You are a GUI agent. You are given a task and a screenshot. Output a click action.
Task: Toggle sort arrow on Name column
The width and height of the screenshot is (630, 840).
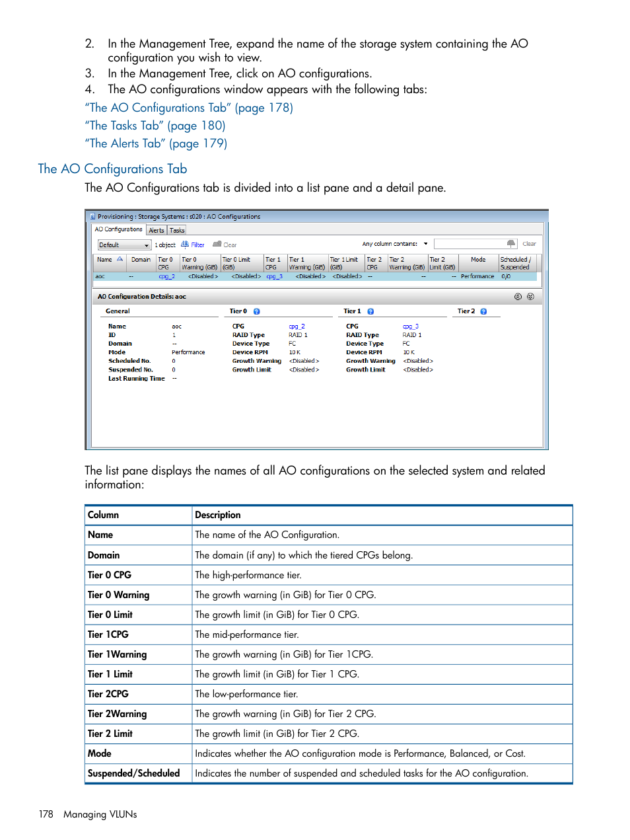pyautogui.click(x=120, y=260)
